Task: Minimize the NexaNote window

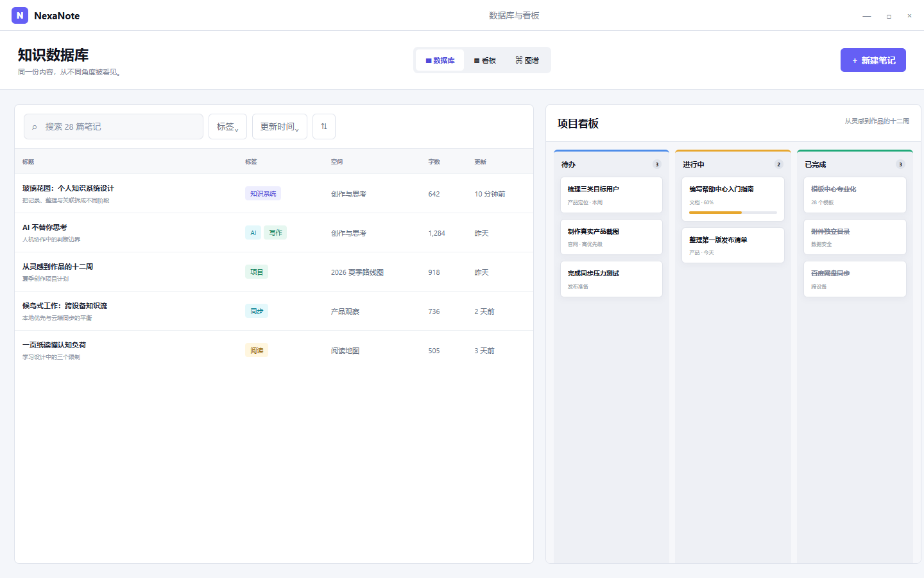Action: tap(867, 16)
